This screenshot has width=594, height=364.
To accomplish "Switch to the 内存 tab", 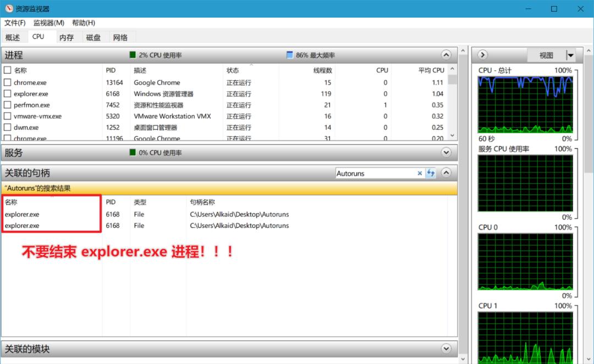I will click(x=67, y=37).
